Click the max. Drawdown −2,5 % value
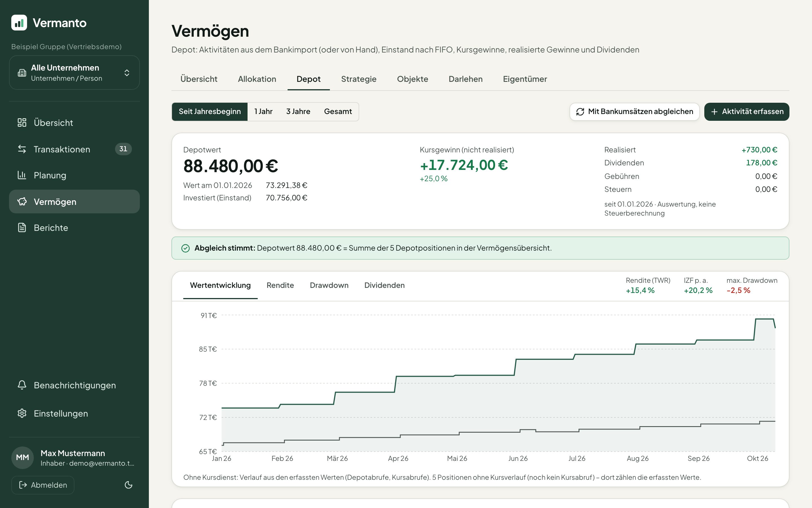 tap(738, 290)
